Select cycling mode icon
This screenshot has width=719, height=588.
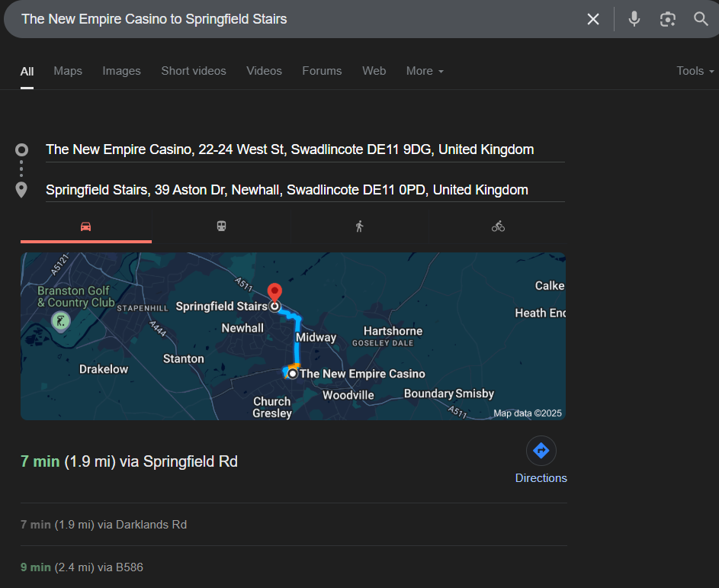[x=498, y=227]
